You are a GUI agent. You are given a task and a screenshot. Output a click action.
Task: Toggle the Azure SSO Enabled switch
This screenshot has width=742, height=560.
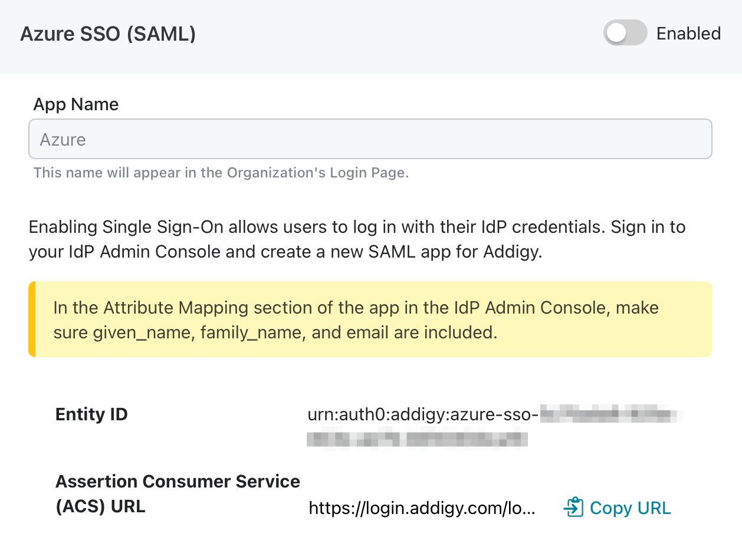point(625,33)
